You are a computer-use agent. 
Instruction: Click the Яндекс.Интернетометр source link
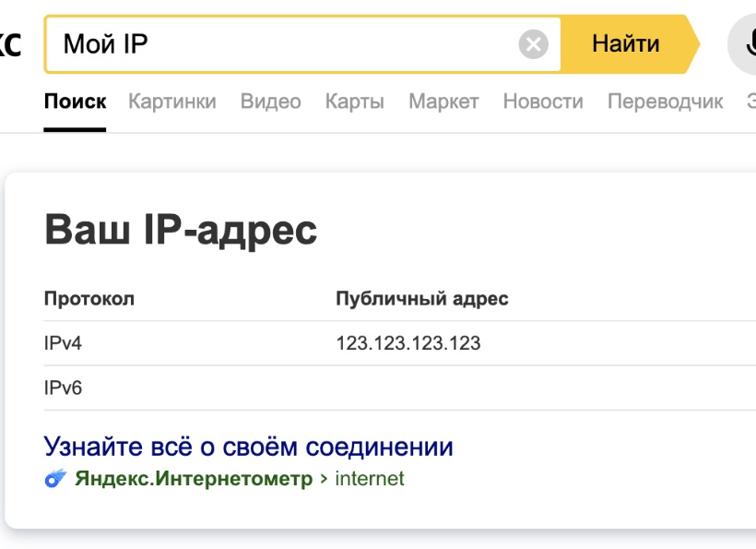coord(194,479)
